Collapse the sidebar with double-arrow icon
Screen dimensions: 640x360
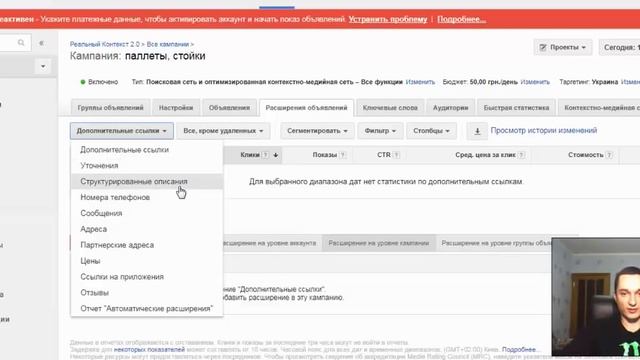pos(41,43)
